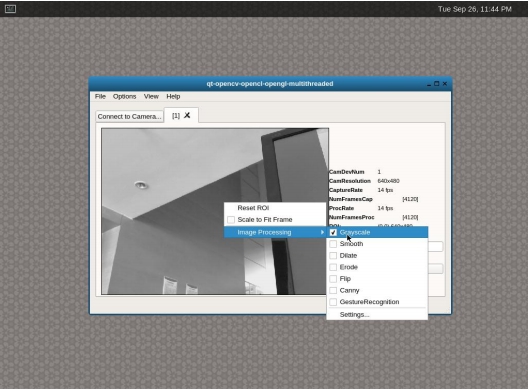Viewport: 528px width, 390px height.
Task: Open image processing Settings...
Action: pos(377,315)
